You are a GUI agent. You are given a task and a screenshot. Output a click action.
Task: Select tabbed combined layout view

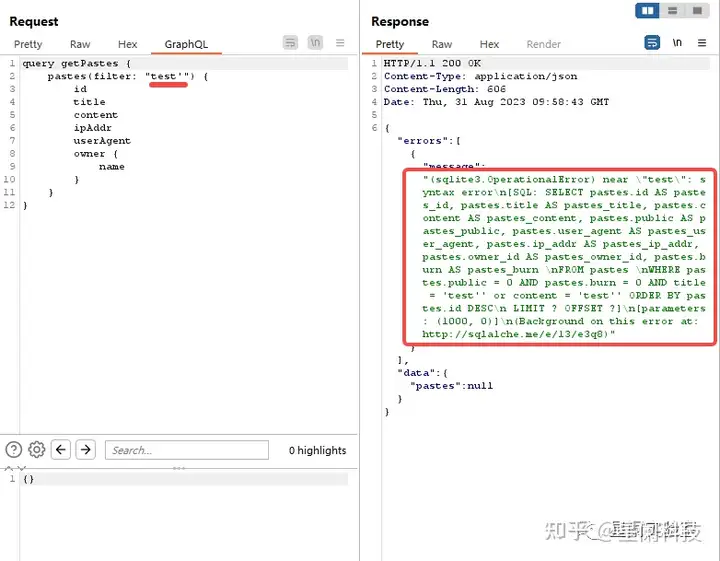697,10
